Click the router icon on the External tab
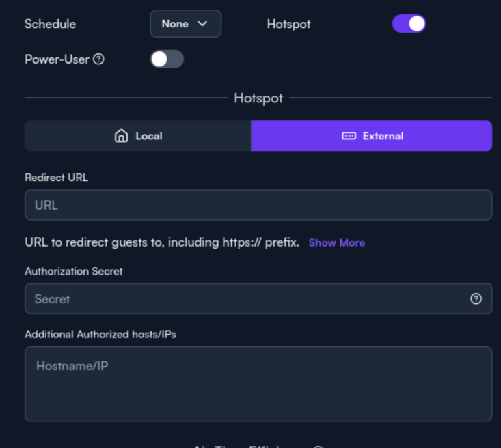Viewport: 501px width, 448px height. [x=349, y=136]
